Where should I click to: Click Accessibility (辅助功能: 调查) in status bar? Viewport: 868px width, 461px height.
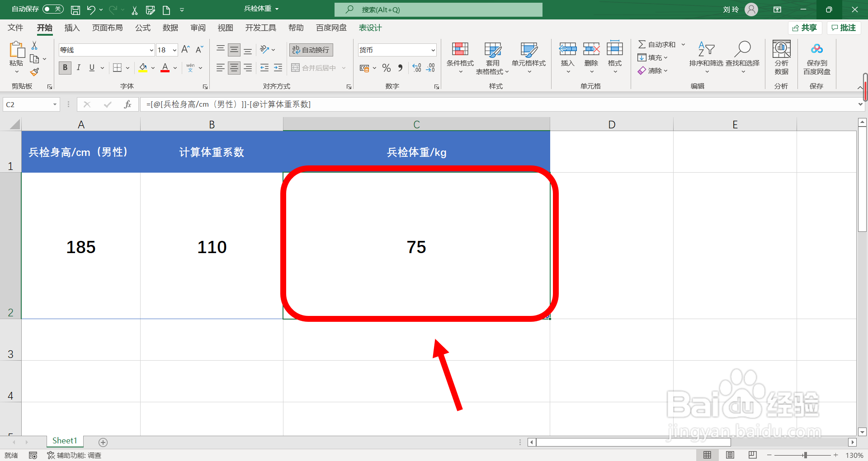click(75, 455)
